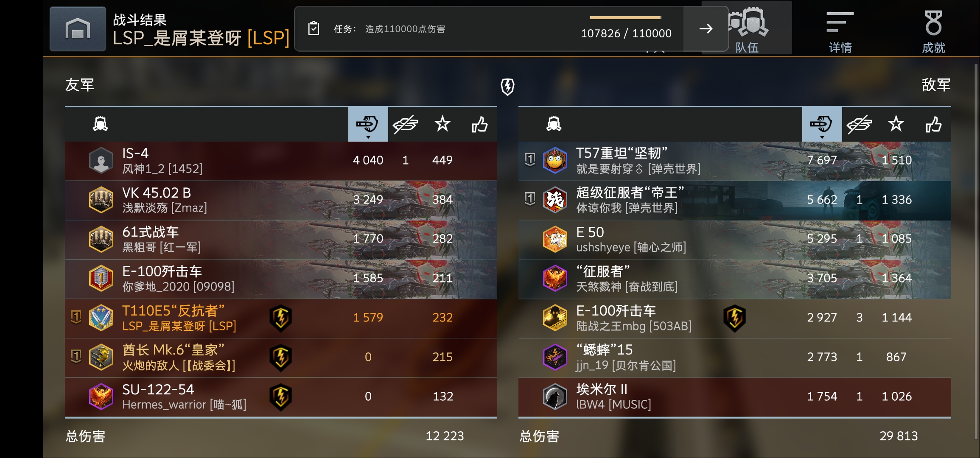Click the mission damage progress bar
Image resolution: width=980 pixels, height=458 pixels.
[625, 18]
